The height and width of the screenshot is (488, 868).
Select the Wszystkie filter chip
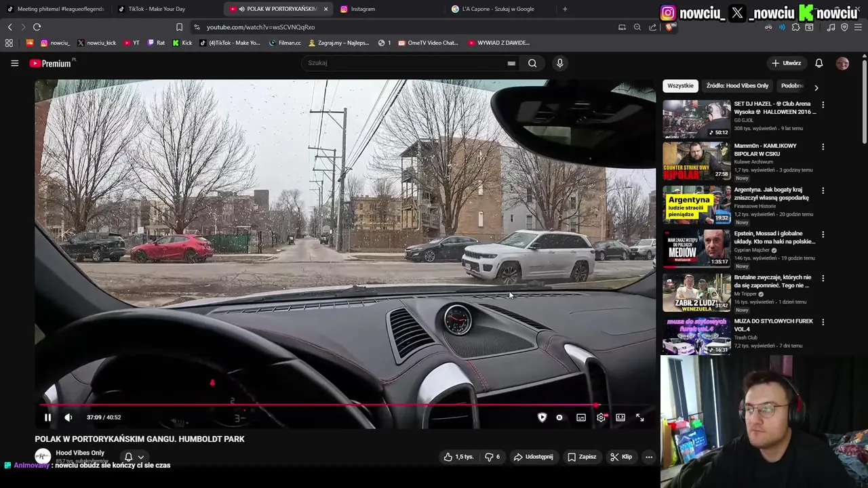tap(680, 86)
